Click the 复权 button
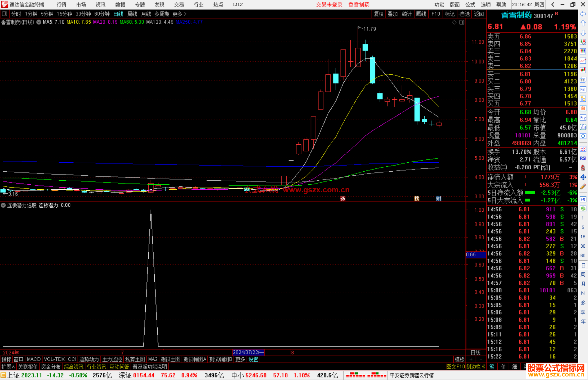This screenshot has height=380, width=588. pos(379,14)
